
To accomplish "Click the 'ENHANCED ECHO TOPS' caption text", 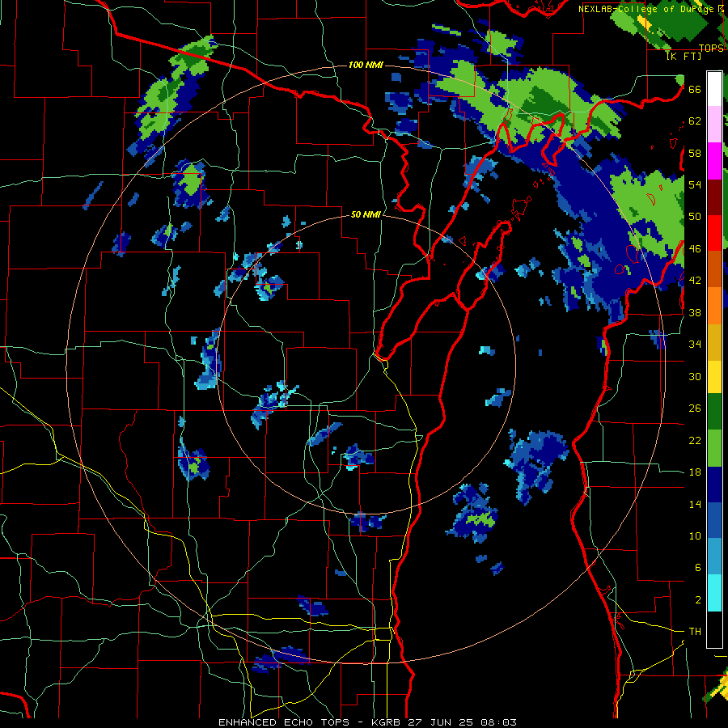I will [286, 722].
